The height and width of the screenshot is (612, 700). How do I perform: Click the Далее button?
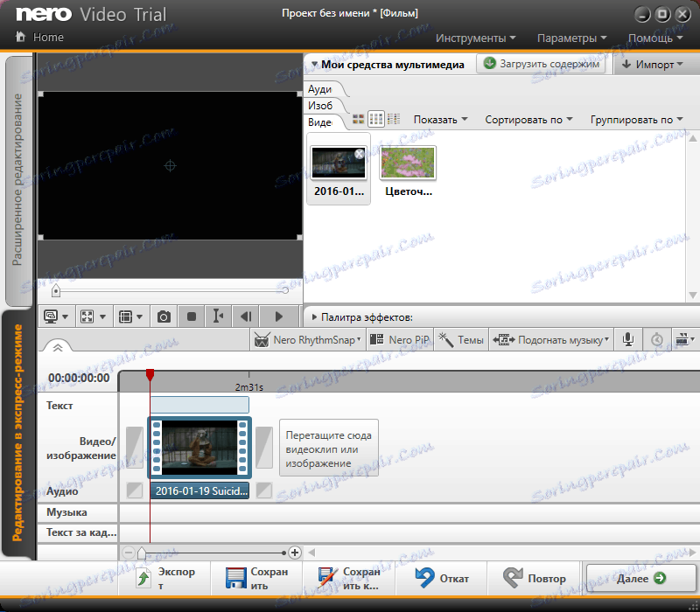641,579
